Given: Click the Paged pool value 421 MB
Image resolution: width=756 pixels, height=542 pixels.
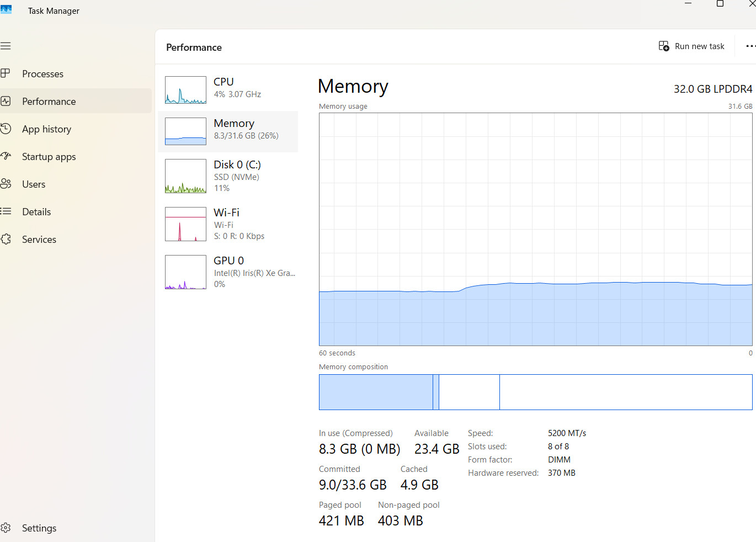Looking at the screenshot, I should 342,521.
